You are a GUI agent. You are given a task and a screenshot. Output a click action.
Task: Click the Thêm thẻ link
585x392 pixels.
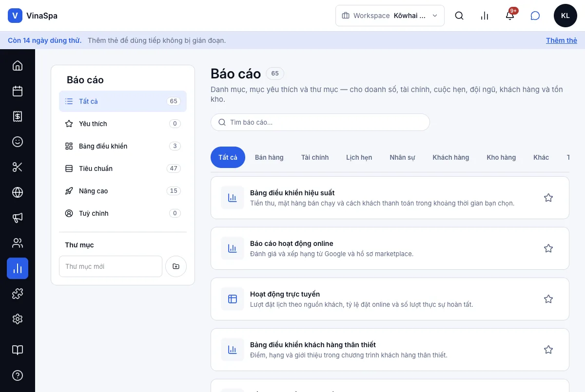(x=562, y=40)
